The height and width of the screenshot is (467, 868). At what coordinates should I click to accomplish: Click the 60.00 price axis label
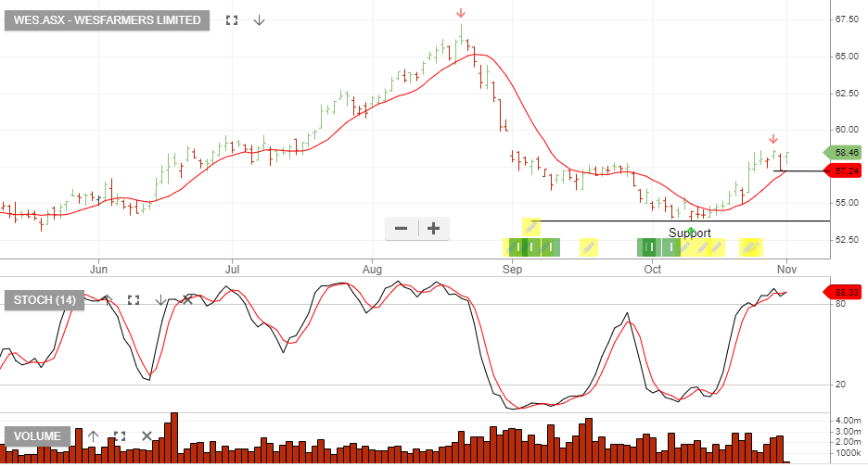[x=847, y=130]
